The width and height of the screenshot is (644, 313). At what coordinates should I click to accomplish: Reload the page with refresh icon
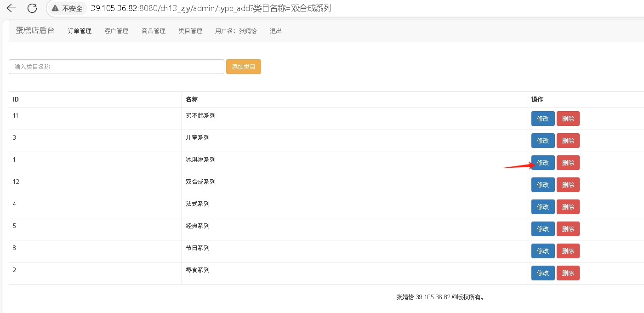pos(32,8)
